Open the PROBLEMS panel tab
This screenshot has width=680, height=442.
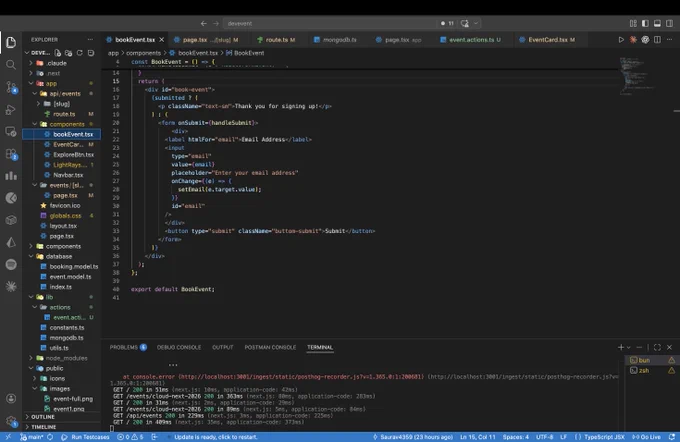[x=128, y=347]
